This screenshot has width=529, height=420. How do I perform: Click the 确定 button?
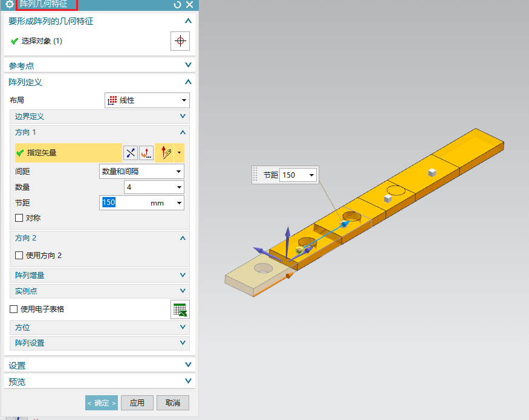click(102, 403)
